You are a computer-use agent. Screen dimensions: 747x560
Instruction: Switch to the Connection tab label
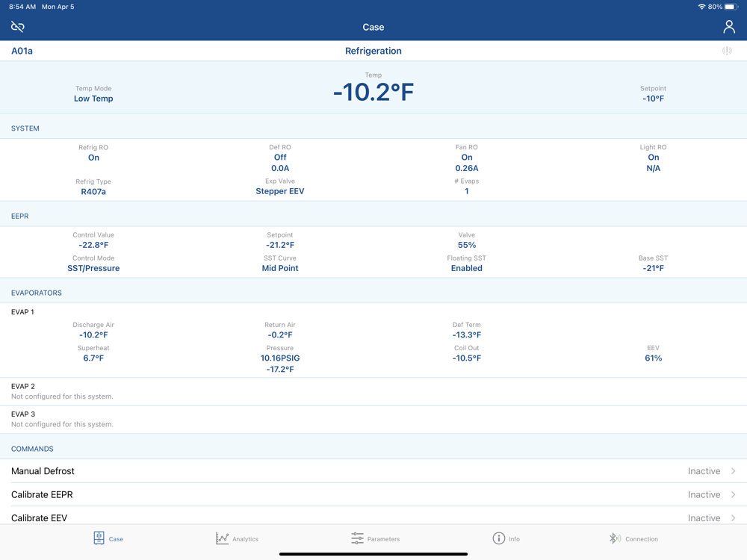(x=642, y=539)
